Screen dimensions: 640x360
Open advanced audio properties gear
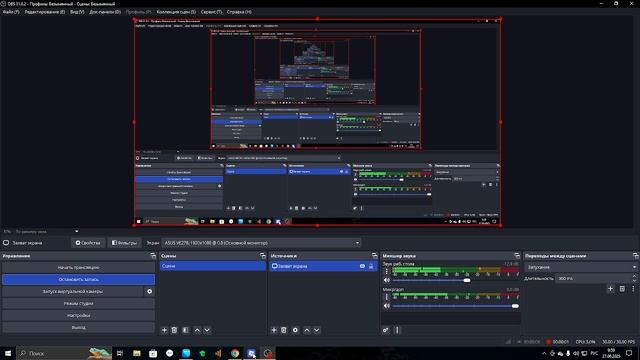coord(386,330)
